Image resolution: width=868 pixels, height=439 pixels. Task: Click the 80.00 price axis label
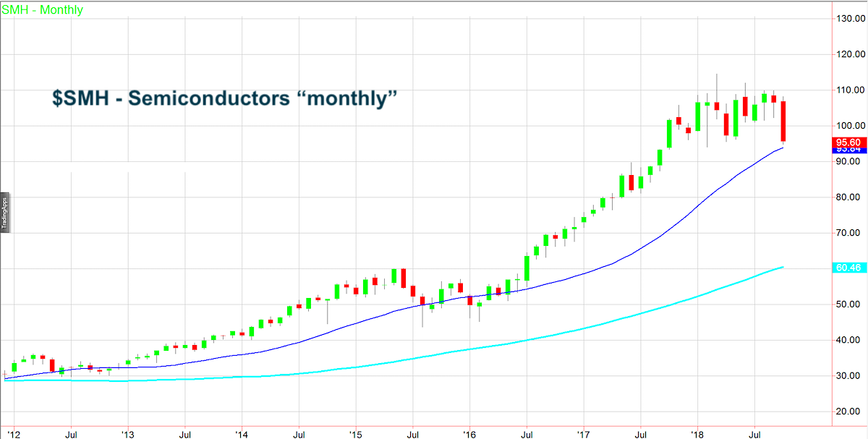click(850, 197)
